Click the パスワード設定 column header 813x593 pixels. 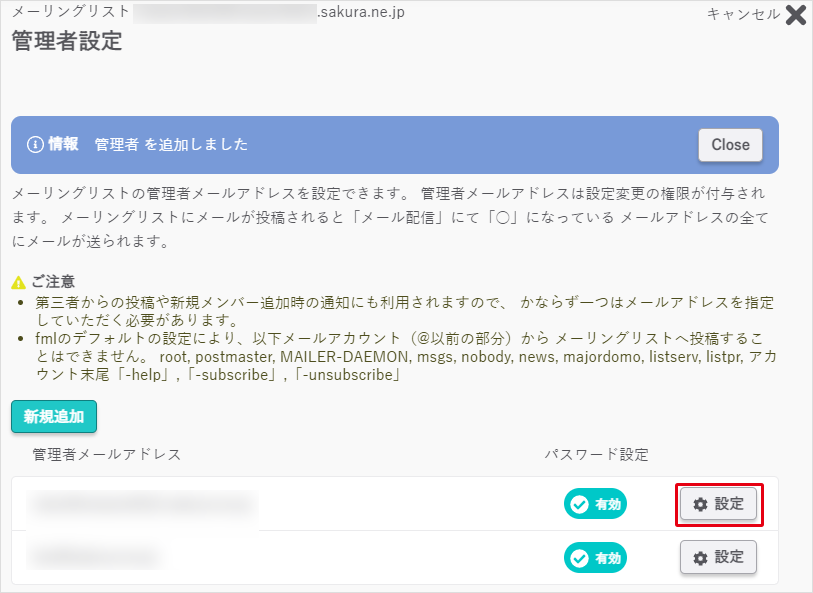(596, 454)
